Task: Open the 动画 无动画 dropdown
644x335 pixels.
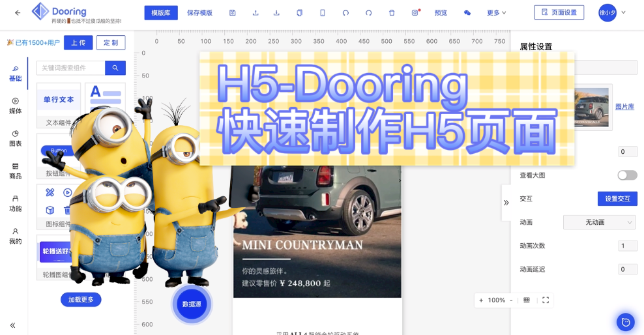Action: [x=599, y=222]
